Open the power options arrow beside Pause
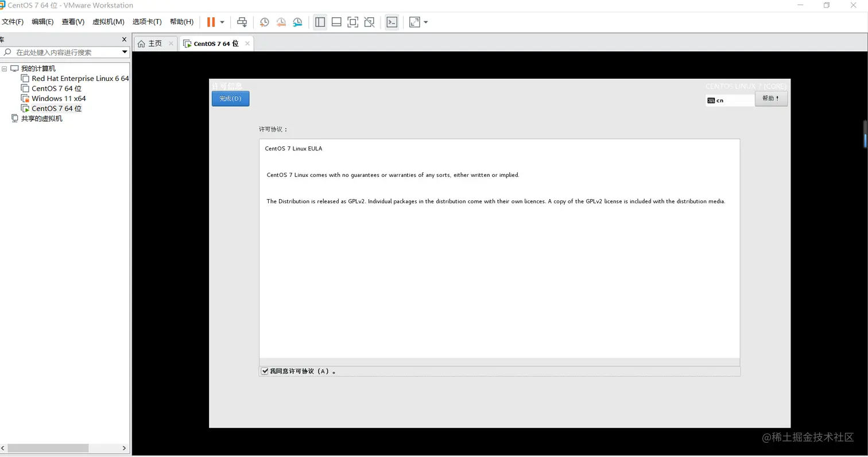The image size is (868, 457). [222, 22]
